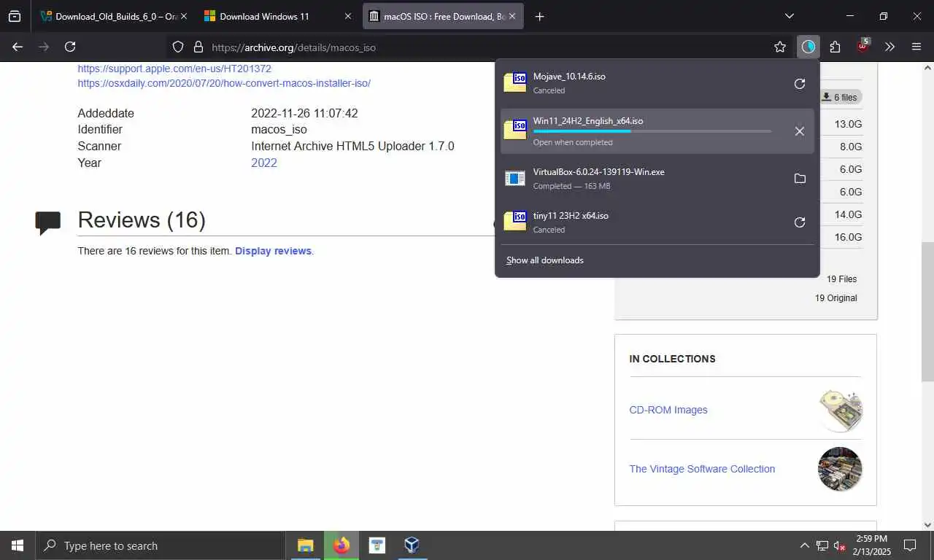934x560 pixels.
Task: Click the VirtualBox exe file icon
Action: (515, 178)
